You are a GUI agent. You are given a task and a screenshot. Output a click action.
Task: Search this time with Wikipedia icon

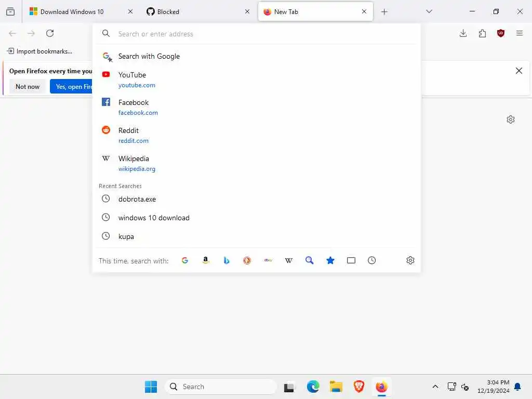[x=289, y=260]
